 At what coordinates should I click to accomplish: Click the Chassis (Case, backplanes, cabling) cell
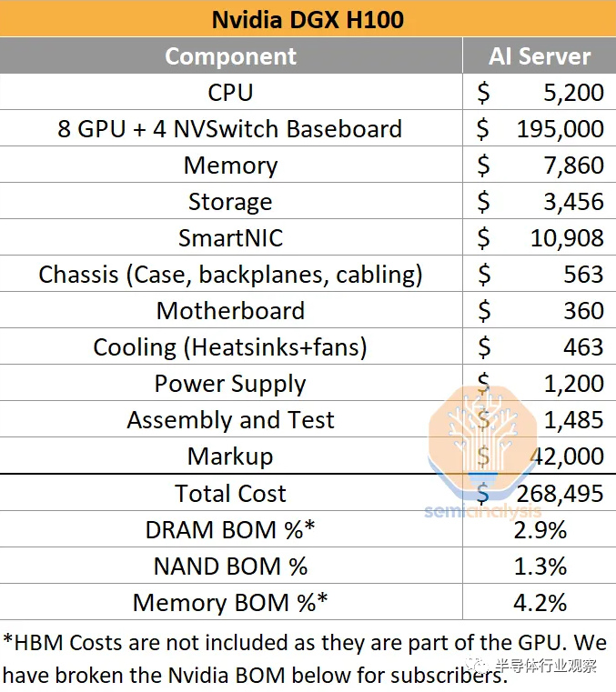coord(230,275)
